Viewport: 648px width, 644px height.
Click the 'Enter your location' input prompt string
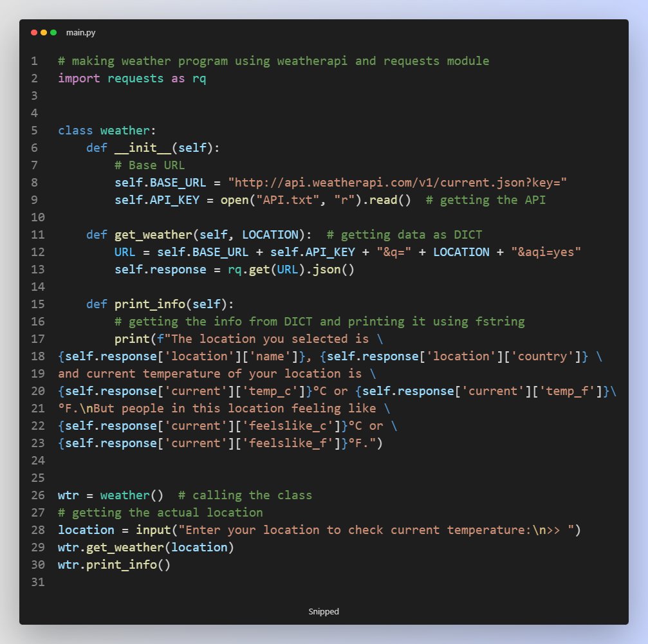click(376, 529)
